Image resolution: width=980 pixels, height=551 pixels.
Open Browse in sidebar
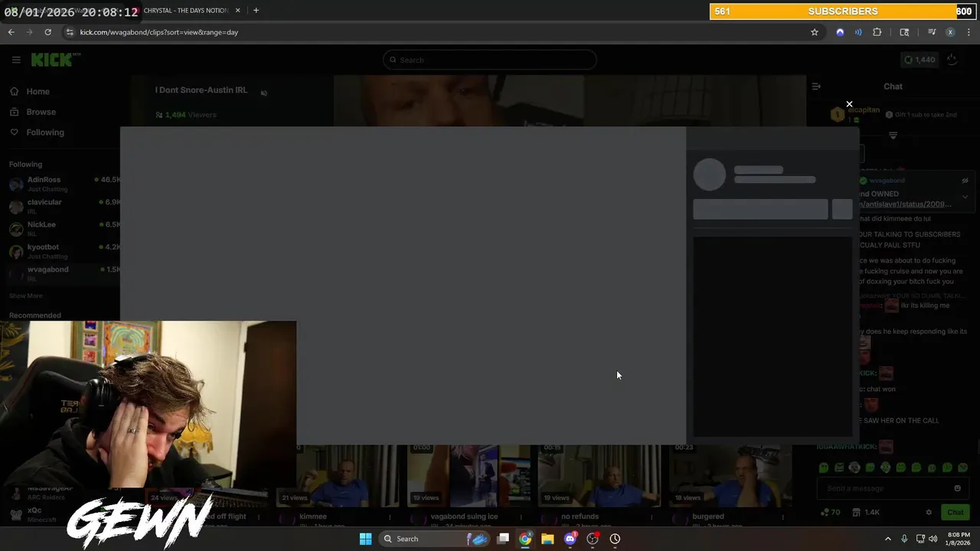point(34,112)
